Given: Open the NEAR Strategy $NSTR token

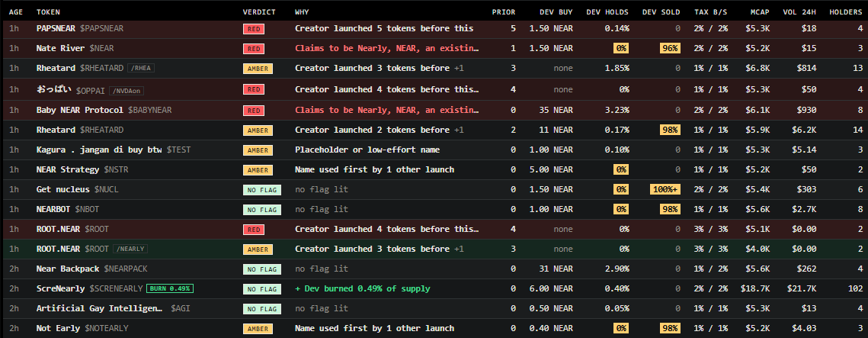Looking at the screenshot, I should click(82, 169).
